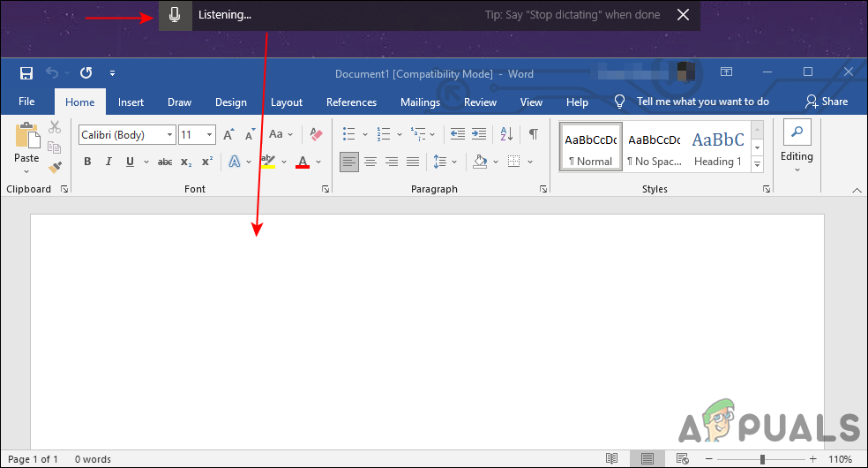The width and height of the screenshot is (868, 468).
Task: Click the Repeat/Redo circular arrow icon
Action: [86, 72]
